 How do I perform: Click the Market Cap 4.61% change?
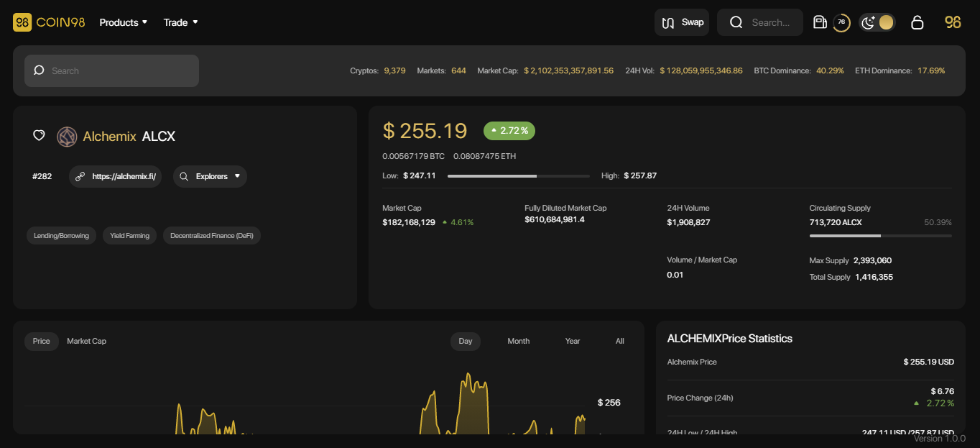pos(458,222)
